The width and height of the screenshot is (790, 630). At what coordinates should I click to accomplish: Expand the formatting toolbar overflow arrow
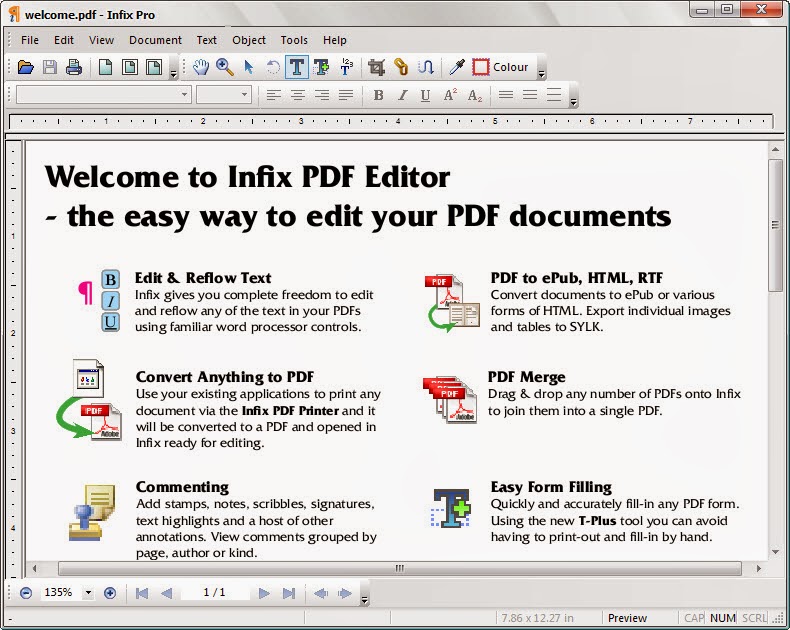point(573,102)
